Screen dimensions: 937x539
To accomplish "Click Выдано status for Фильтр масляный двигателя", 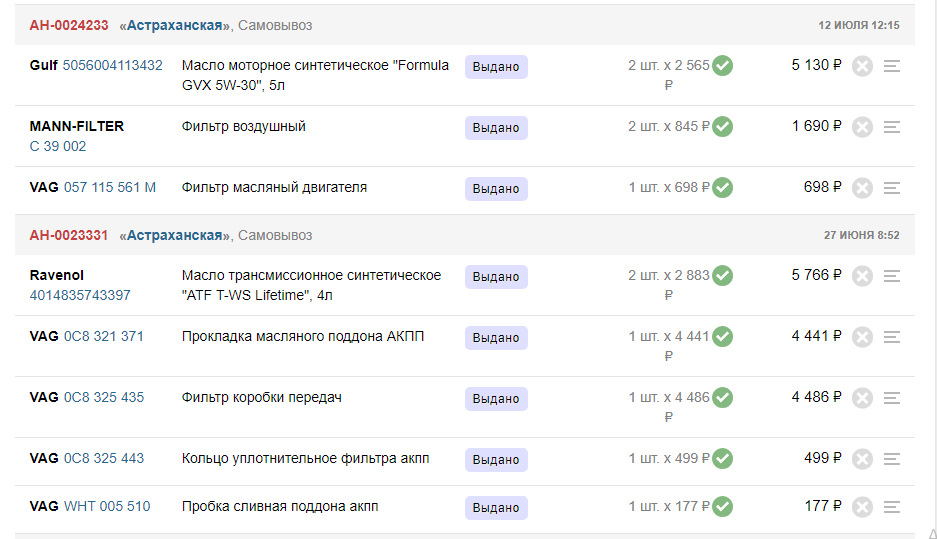I will coord(496,189).
